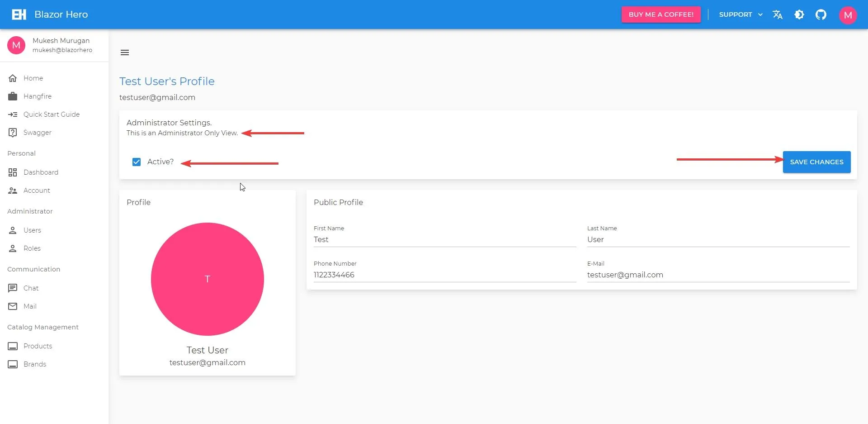The height and width of the screenshot is (424, 868).
Task: Click the pink profile avatar circle
Action: coord(207,279)
